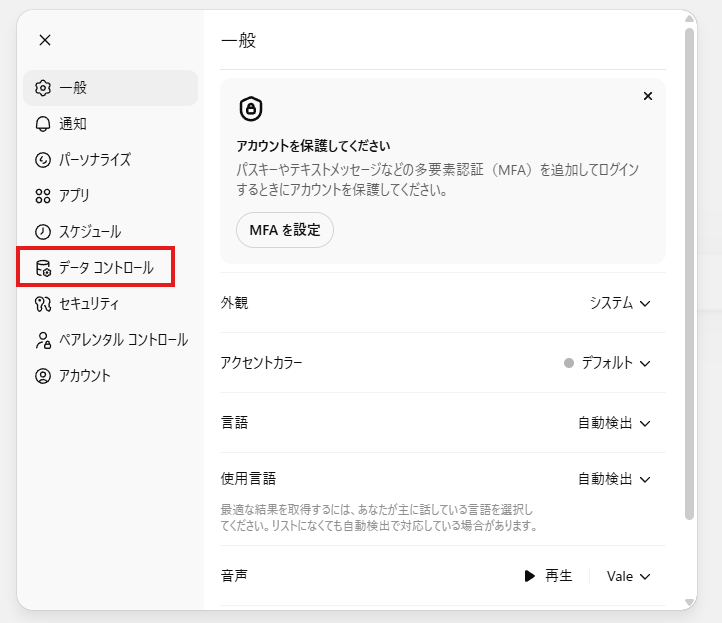722x623 pixels.
Task: Click the database icon next to データ コントロール
Action: 43,268
